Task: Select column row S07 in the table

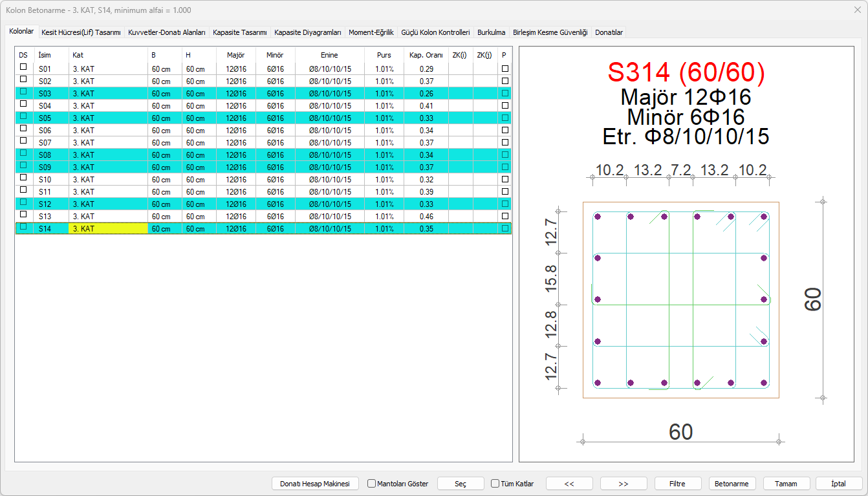Action: point(45,142)
